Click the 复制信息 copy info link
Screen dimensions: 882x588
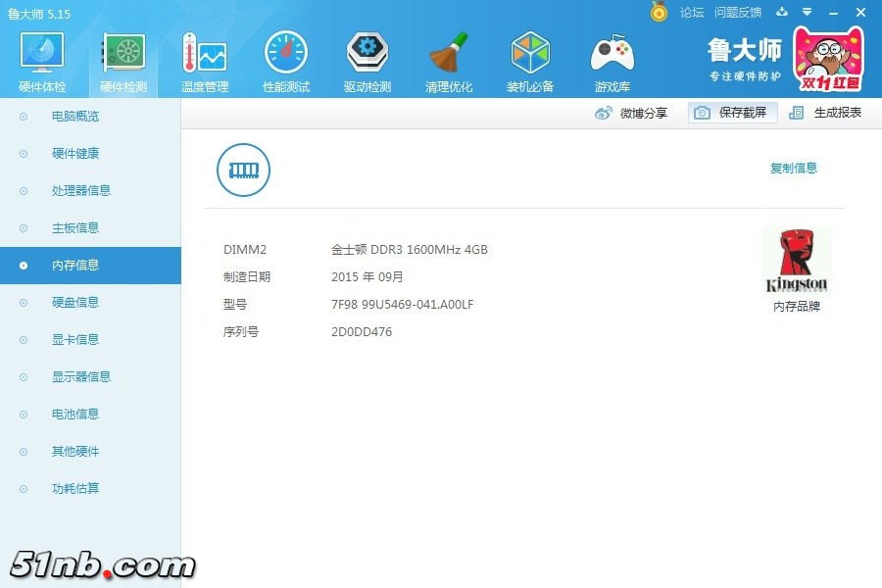pos(793,168)
